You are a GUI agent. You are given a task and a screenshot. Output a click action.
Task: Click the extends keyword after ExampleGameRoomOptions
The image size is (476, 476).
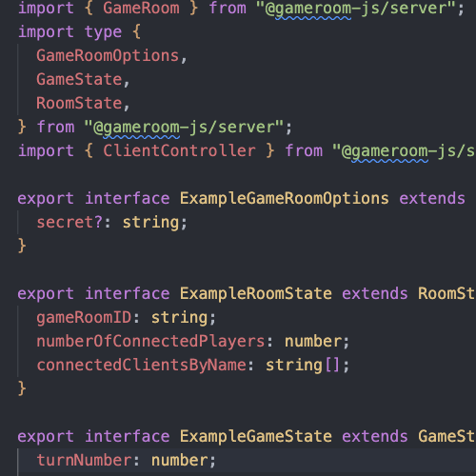[432, 199]
